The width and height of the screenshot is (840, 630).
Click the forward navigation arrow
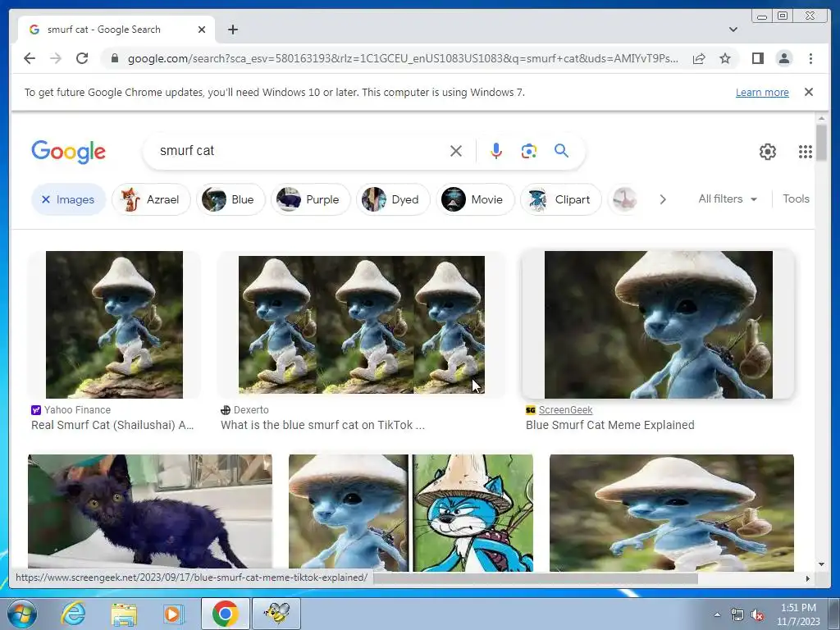56,58
